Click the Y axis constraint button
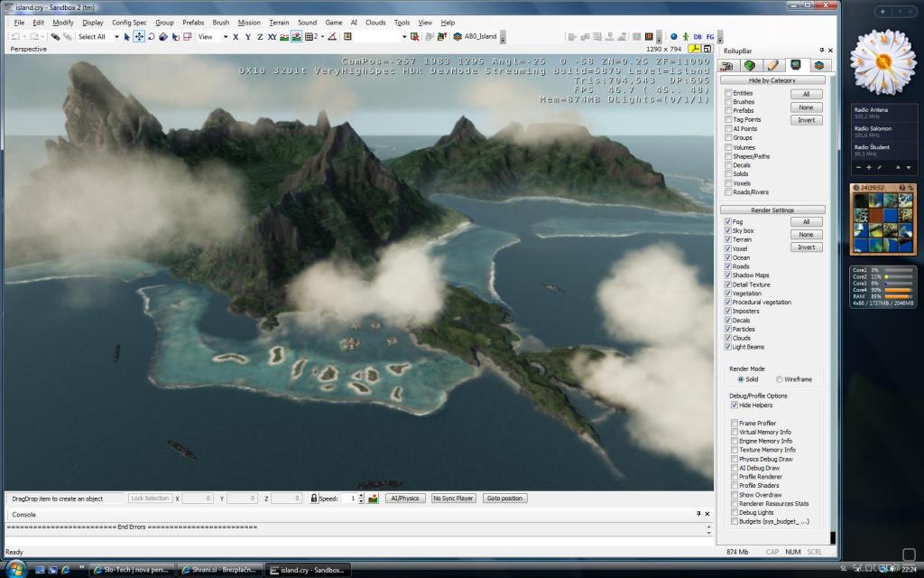This screenshot has height=578, width=924. (248, 36)
